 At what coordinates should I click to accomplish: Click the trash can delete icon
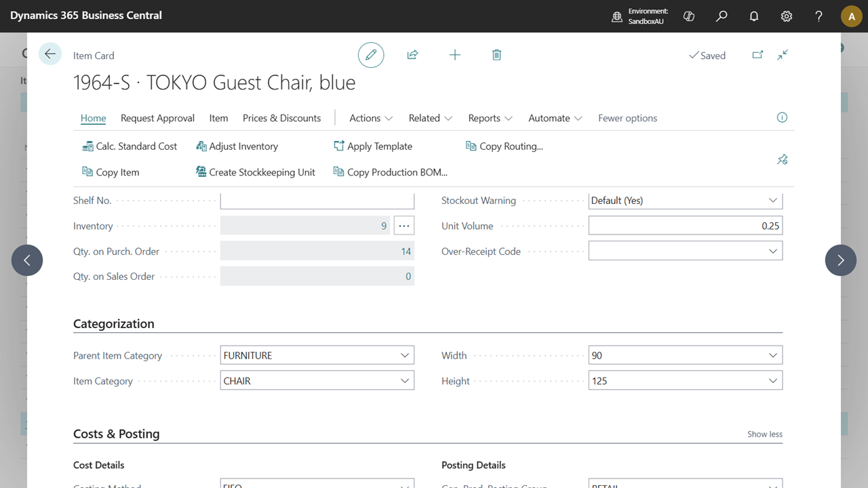(496, 55)
